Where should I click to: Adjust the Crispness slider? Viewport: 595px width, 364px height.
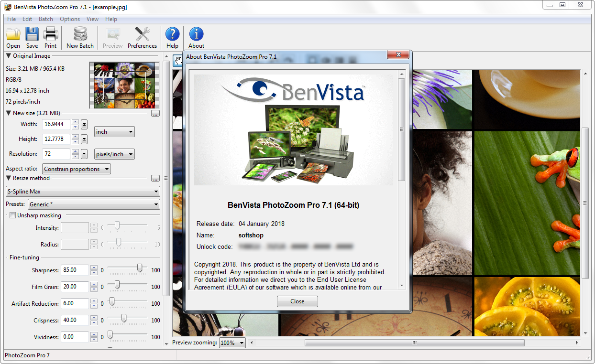point(124,319)
